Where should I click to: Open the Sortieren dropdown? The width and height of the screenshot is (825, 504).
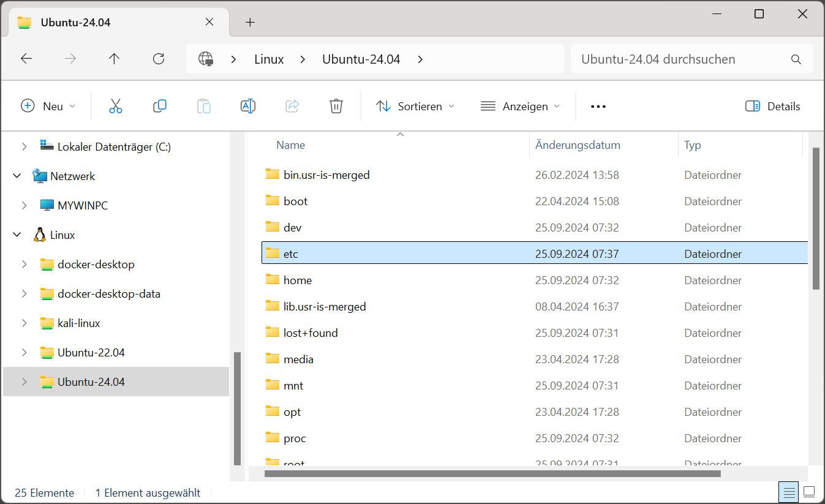coord(416,106)
